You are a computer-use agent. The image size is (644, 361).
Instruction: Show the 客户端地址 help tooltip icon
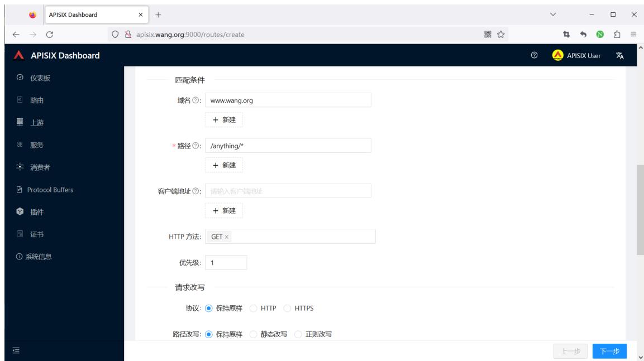coord(195,191)
